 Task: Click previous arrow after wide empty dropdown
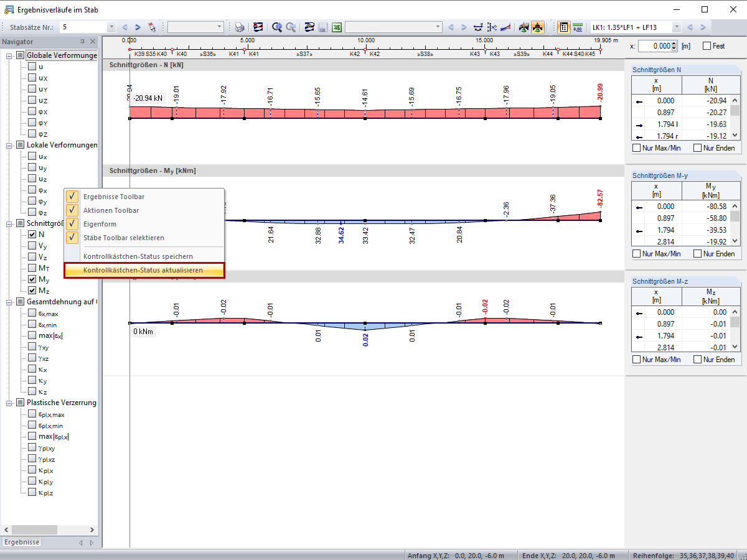pos(451,27)
